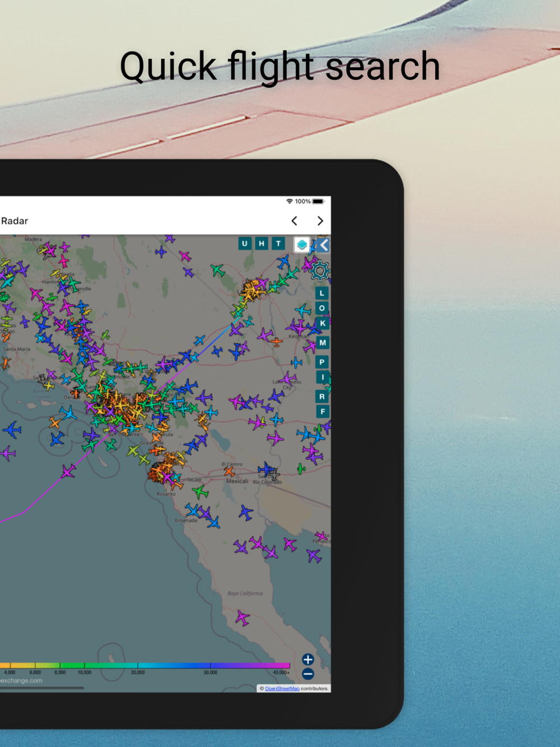Open the OpenStreetMap link
560x747 pixels.
[x=282, y=689]
